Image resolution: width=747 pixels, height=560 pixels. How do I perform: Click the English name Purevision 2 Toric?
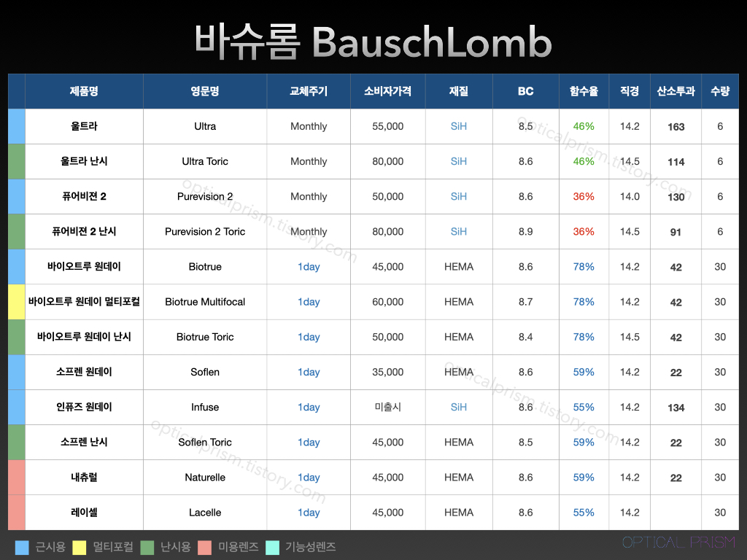point(205,231)
